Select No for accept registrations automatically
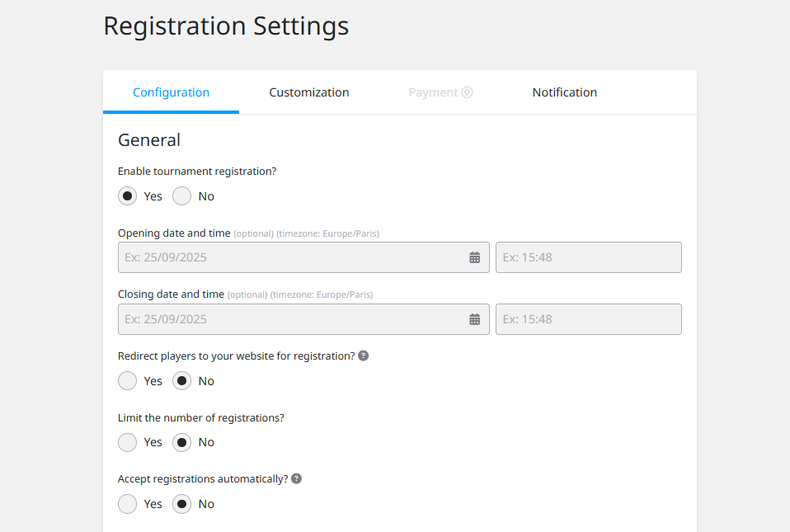The image size is (790, 532). coord(182,504)
